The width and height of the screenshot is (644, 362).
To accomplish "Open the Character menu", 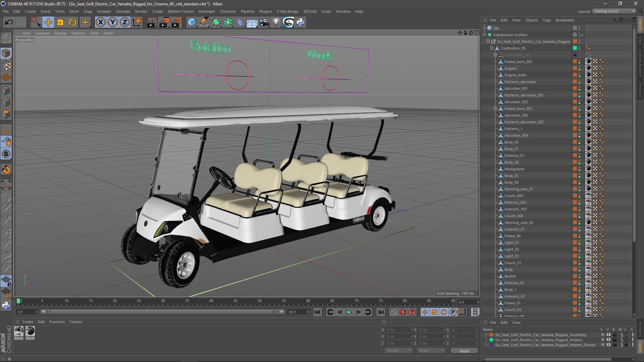I will pyautogui.click(x=228, y=11).
